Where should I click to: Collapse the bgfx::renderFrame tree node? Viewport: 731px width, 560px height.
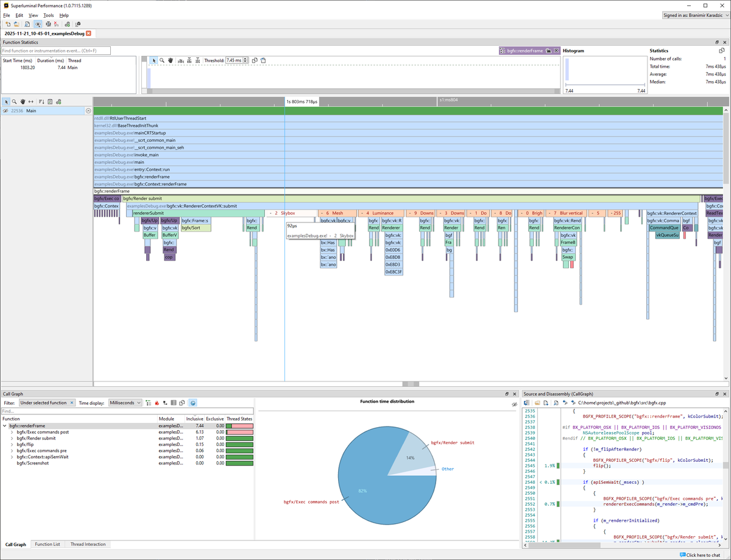click(5, 426)
